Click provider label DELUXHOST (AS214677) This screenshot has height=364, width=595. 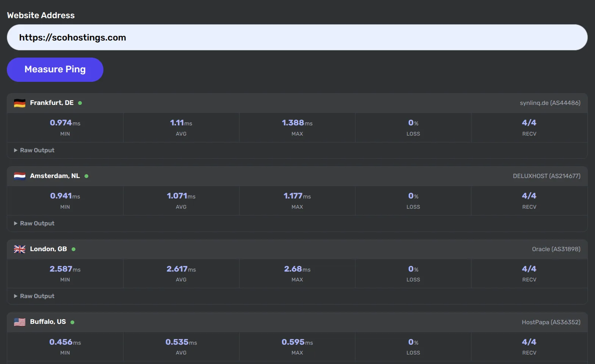(546, 176)
